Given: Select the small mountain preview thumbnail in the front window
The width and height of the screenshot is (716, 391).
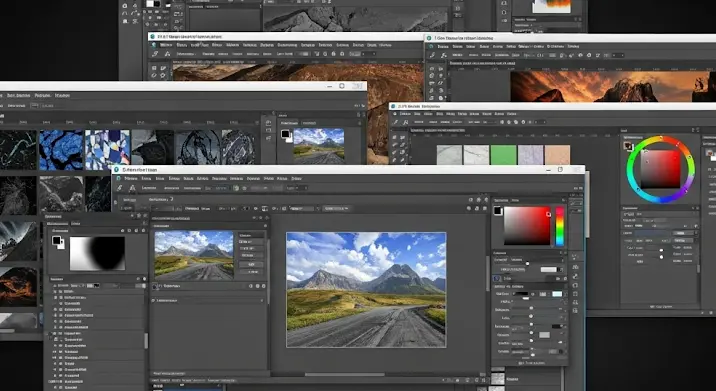Looking at the screenshot, I should pos(194,255).
